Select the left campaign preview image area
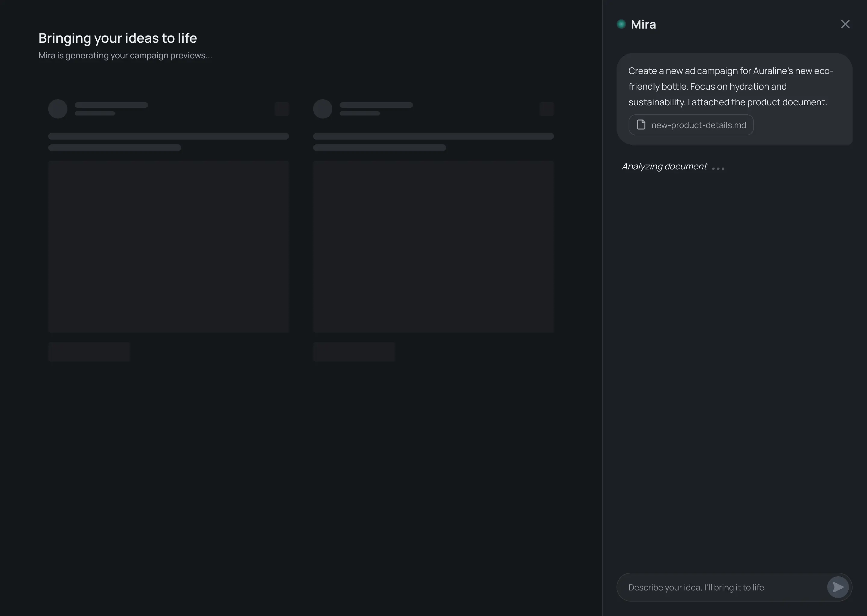The width and height of the screenshot is (867, 616). click(168, 247)
